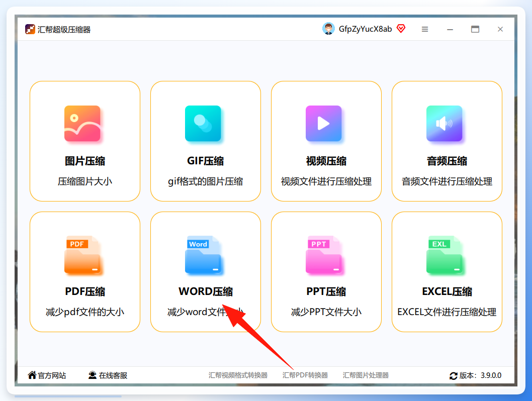Open the Word folder icon
Image resolution: width=532 pixels, height=401 pixels.
203,255
